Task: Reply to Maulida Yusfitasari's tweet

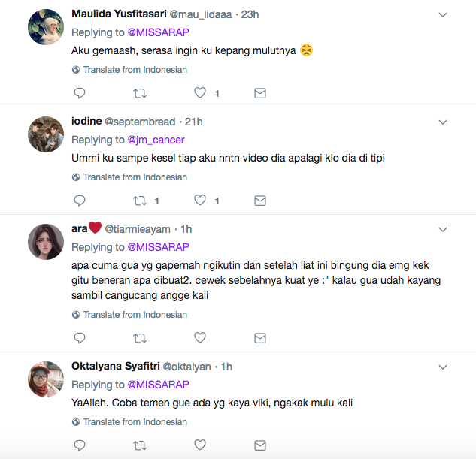Action: pyautogui.click(x=80, y=93)
